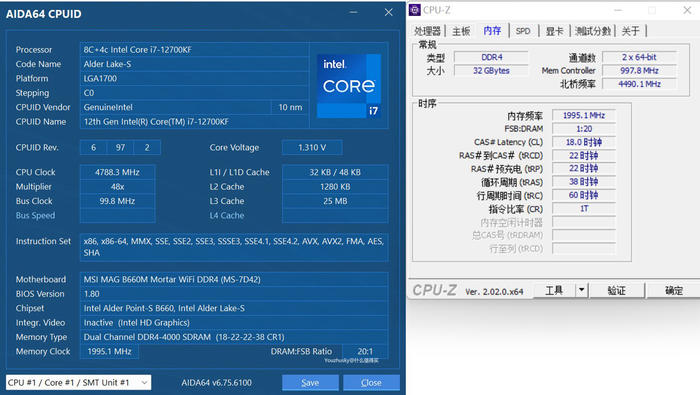Click the tRC value 60 时钟
The image size is (700, 395).
pyautogui.click(x=584, y=195)
